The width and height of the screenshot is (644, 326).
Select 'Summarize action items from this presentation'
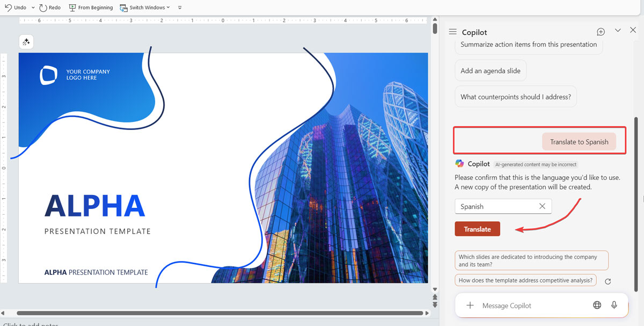[529, 45]
